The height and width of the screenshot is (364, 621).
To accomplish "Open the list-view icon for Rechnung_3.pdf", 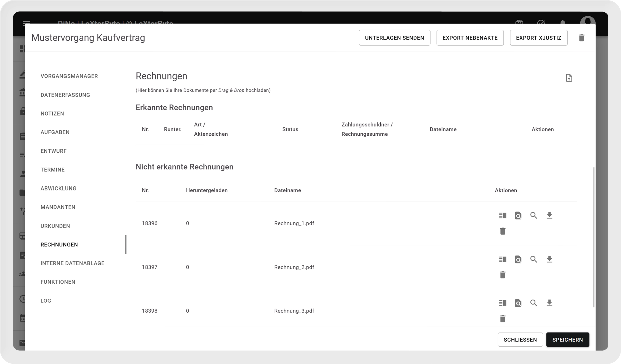I will tap(502, 303).
